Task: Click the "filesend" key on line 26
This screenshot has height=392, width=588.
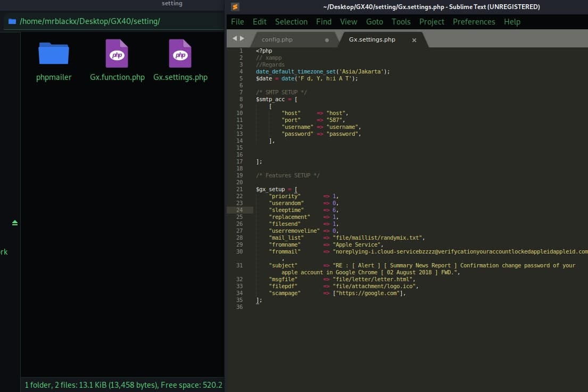Action: coord(285,224)
